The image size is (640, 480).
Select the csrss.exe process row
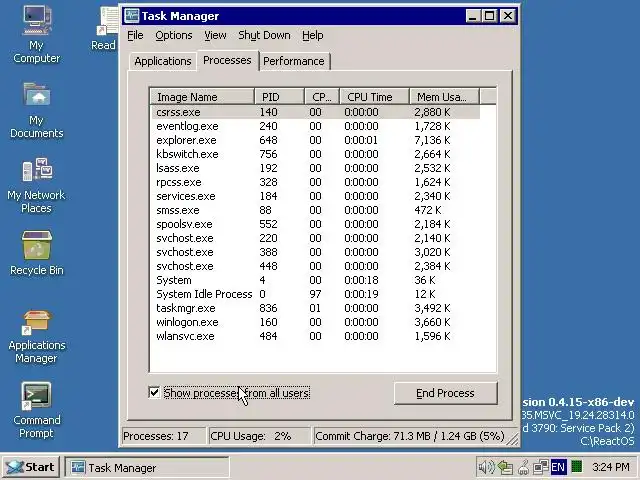coord(316,112)
